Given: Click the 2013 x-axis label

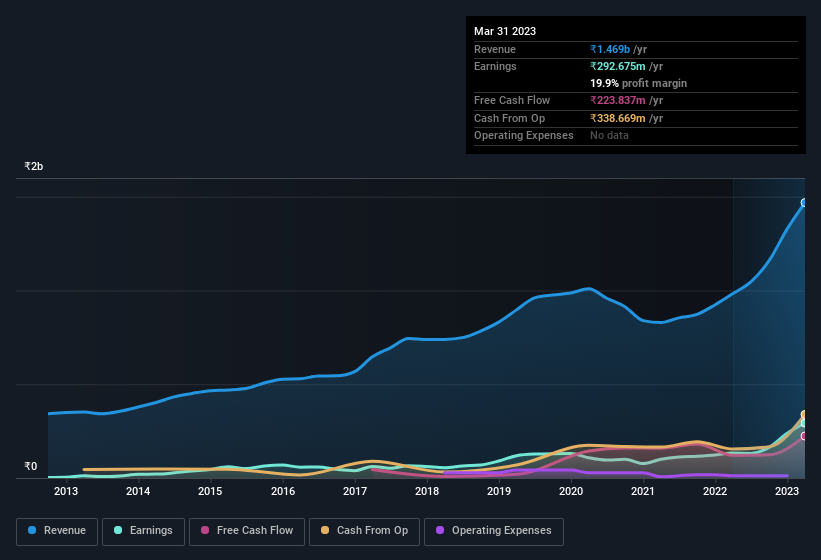Looking at the screenshot, I should 65,491.
